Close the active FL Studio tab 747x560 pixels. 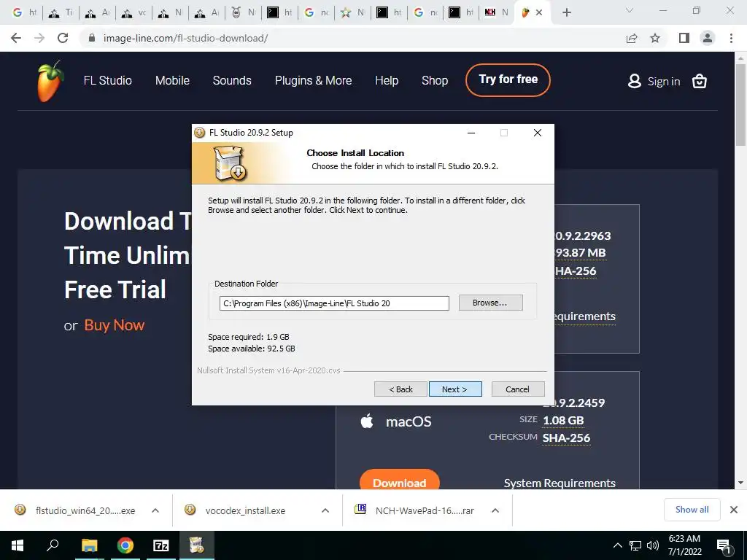pyautogui.click(x=539, y=12)
